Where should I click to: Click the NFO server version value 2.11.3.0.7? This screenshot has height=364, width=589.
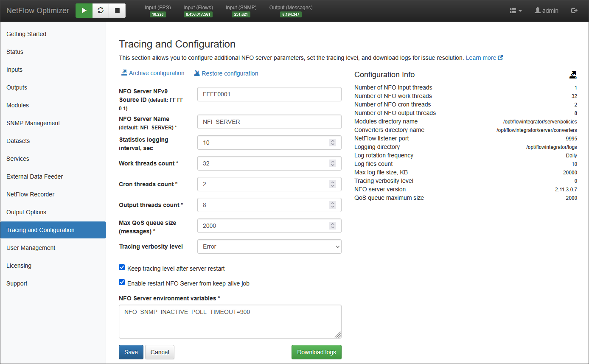566,190
